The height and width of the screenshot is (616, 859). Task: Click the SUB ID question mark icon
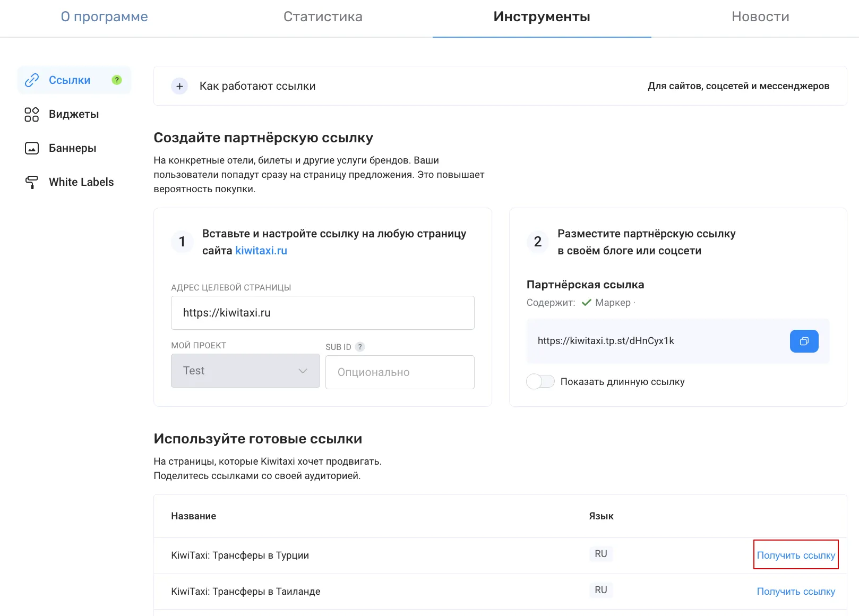point(360,347)
